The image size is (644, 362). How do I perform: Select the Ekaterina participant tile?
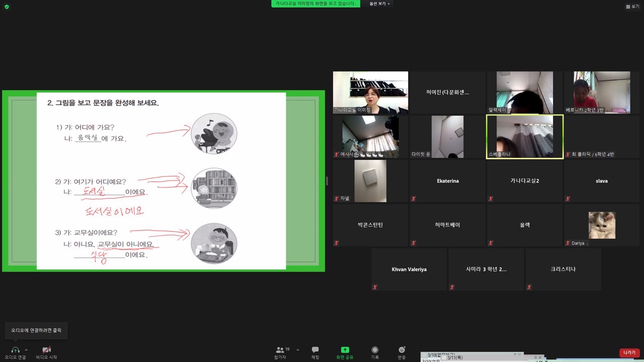pyautogui.click(x=447, y=181)
